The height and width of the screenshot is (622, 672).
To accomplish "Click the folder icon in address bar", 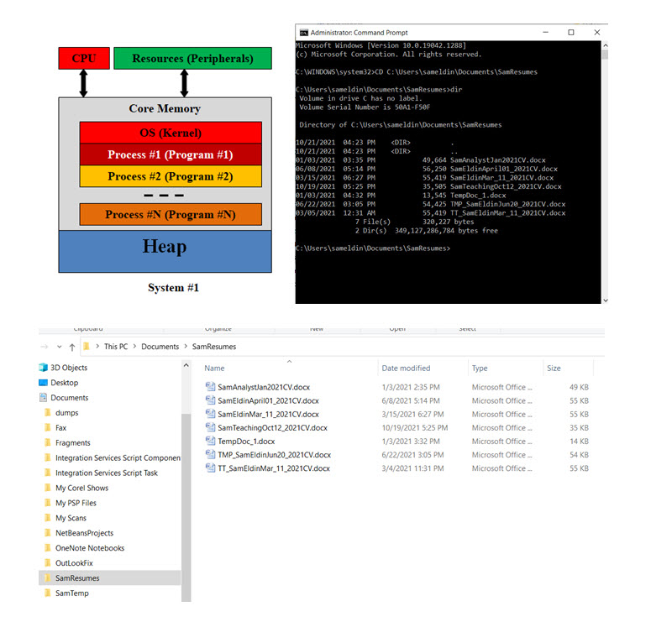I will [87, 347].
